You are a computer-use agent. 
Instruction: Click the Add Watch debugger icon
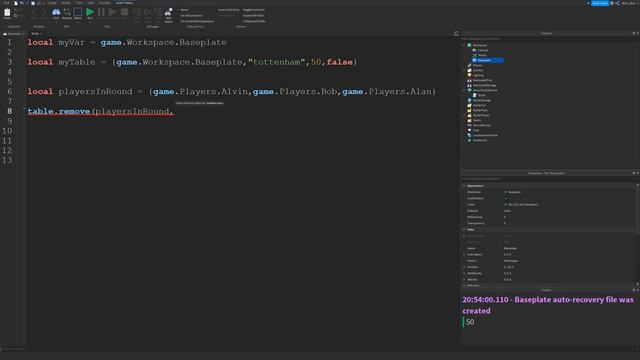coord(168,15)
